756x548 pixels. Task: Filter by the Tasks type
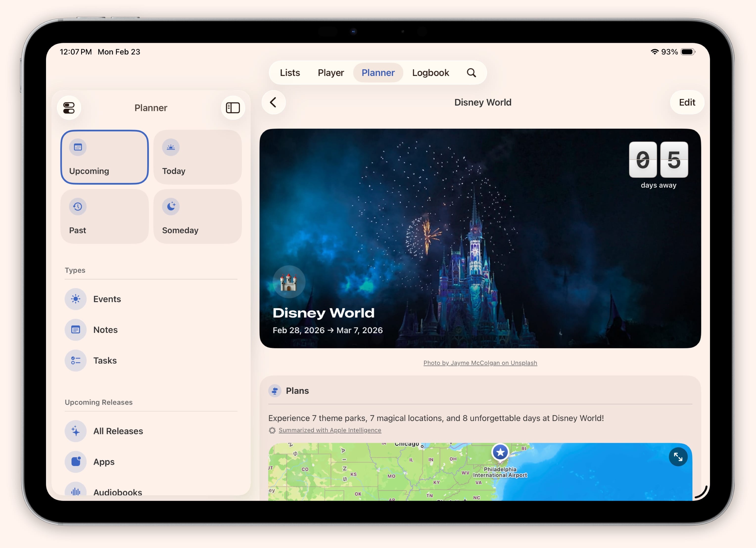pos(105,361)
